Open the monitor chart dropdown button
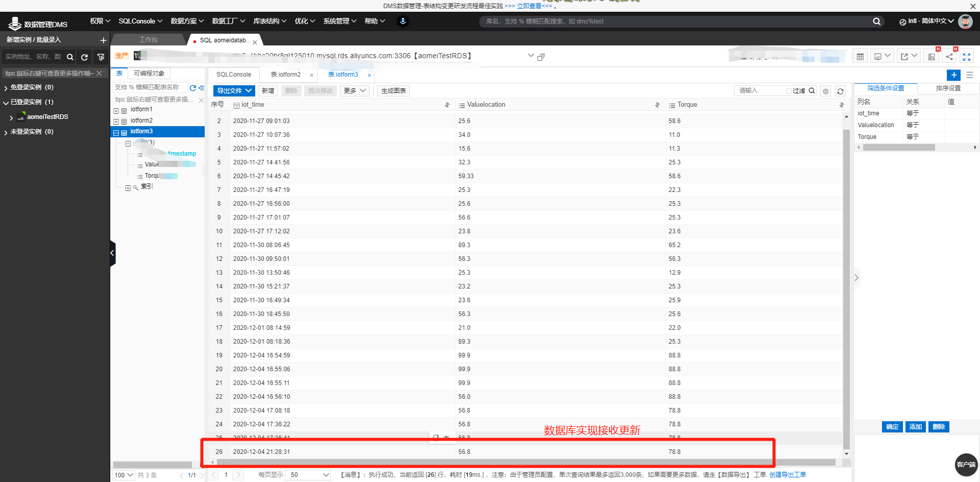980x482 pixels. [883, 56]
